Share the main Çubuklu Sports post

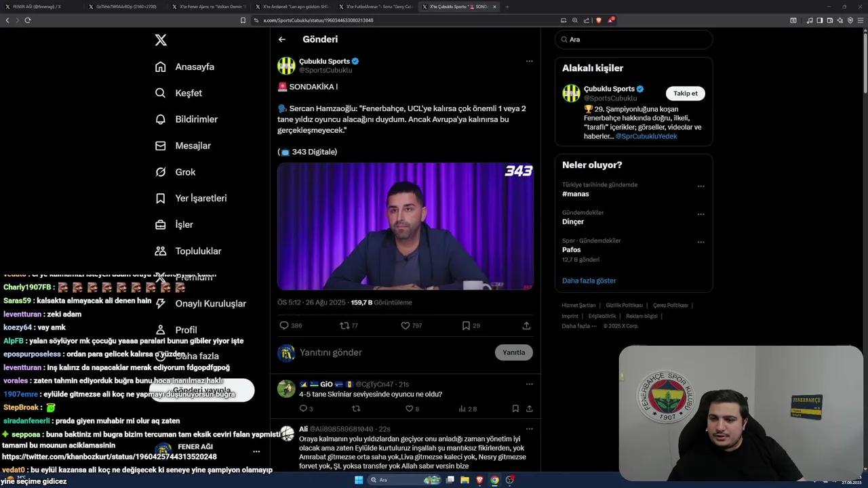(x=526, y=326)
